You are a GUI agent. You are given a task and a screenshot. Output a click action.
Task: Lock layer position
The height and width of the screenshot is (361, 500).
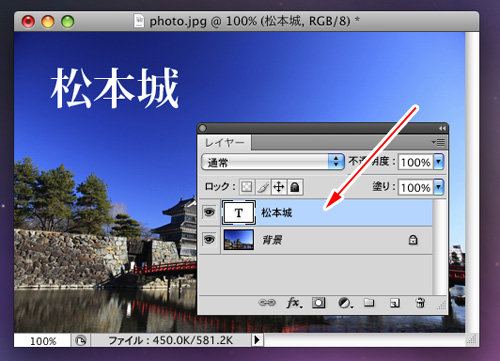(x=279, y=187)
